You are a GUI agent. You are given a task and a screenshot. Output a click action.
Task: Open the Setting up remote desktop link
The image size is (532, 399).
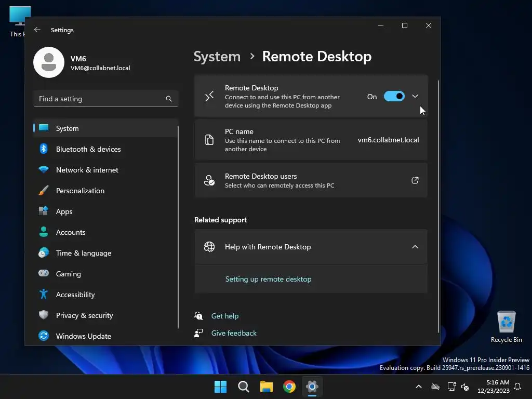[268, 279]
